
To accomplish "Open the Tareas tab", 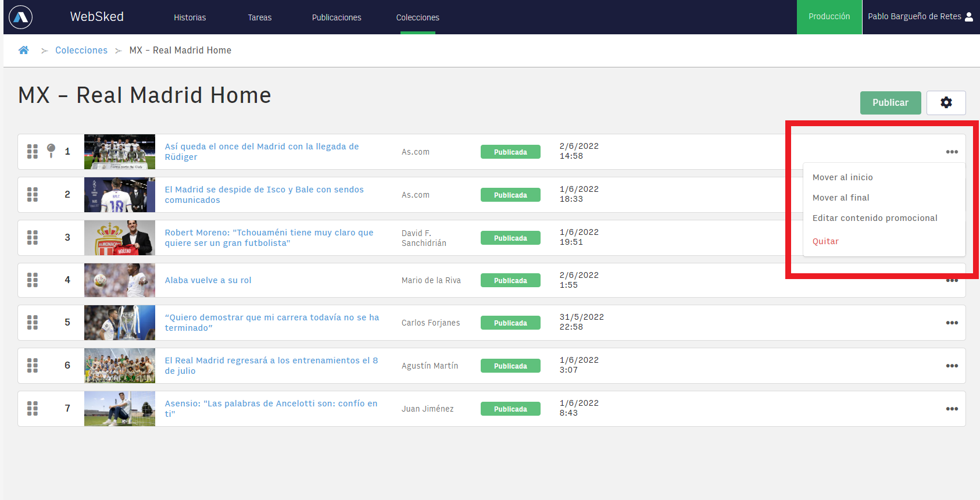I will pyautogui.click(x=259, y=17).
